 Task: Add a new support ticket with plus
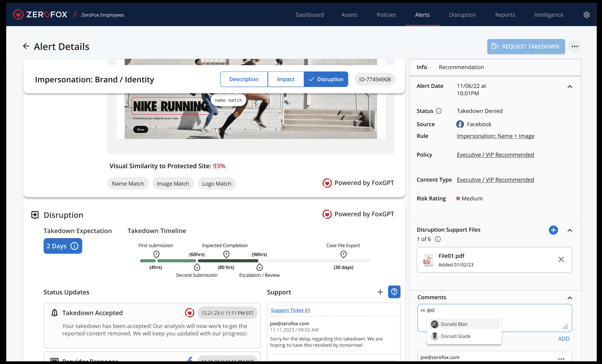tap(380, 292)
